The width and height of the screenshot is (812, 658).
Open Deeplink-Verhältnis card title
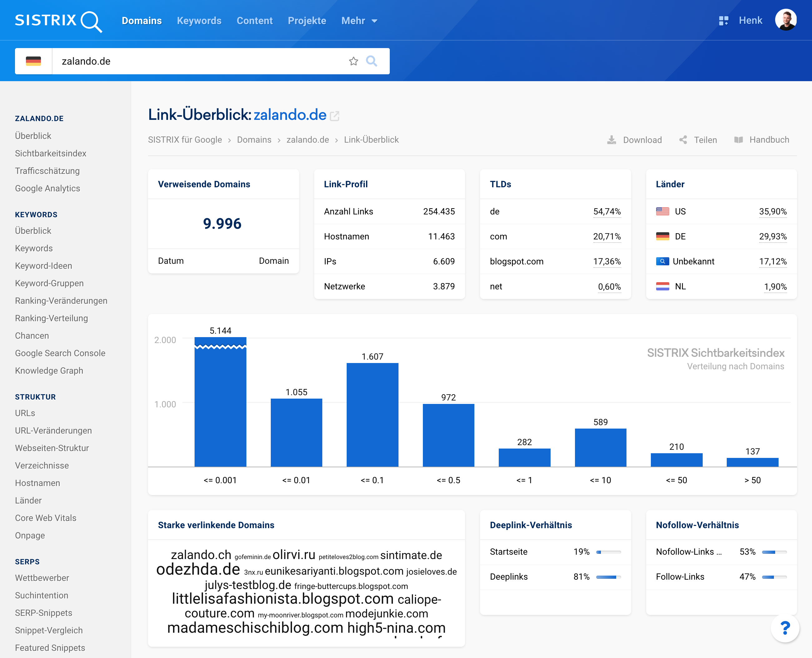[x=531, y=525]
